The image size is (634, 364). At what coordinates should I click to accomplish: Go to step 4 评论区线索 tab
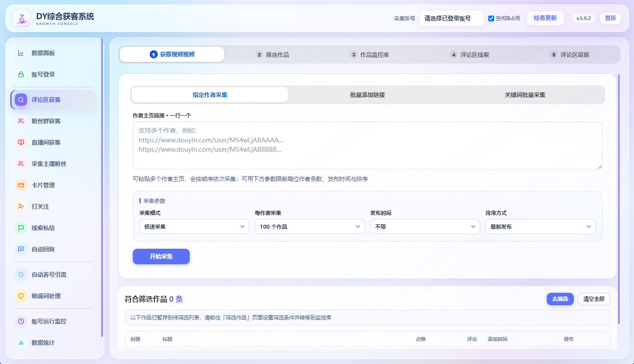(x=470, y=55)
